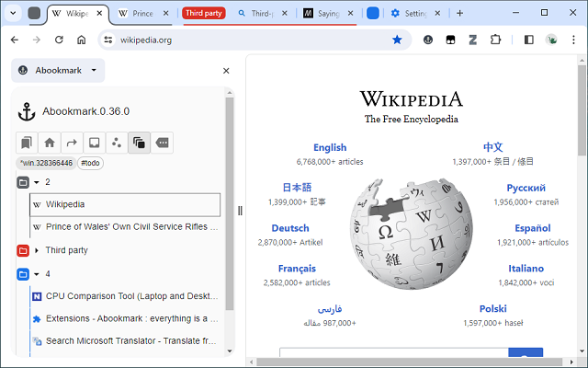Switch to the Third-party search tab
The image size is (588, 368).
coord(262,14)
